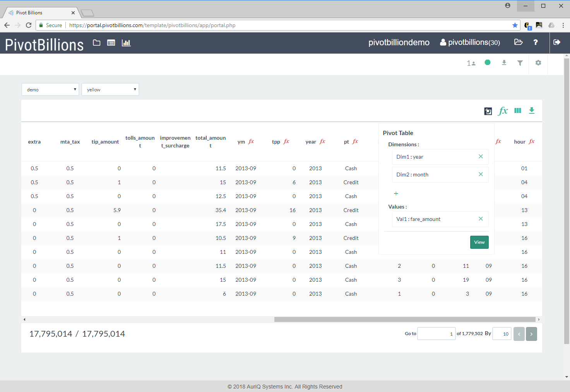Viewport: 570px width, 392px height.
Task: Click the green download data icon
Action: [x=532, y=111]
